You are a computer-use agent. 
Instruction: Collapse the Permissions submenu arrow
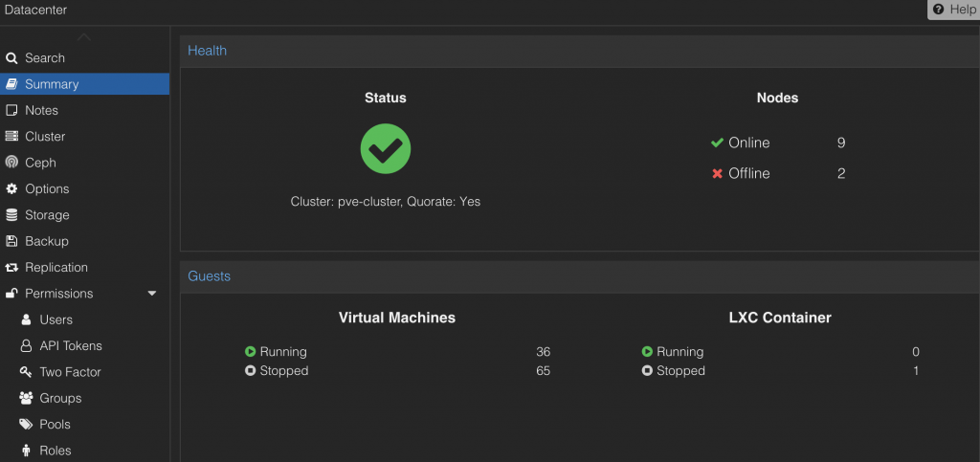pyautogui.click(x=152, y=294)
